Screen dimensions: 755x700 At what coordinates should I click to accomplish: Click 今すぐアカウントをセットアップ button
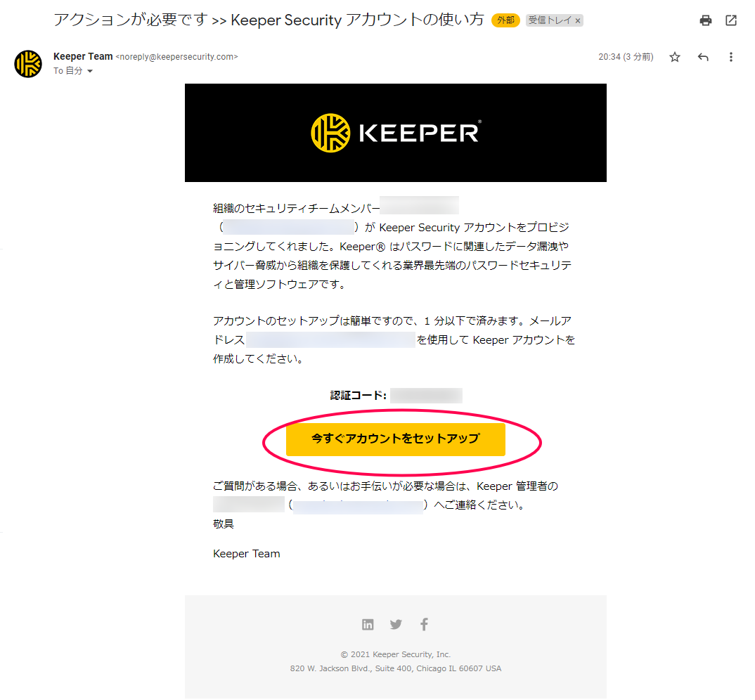pyautogui.click(x=395, y=439)
